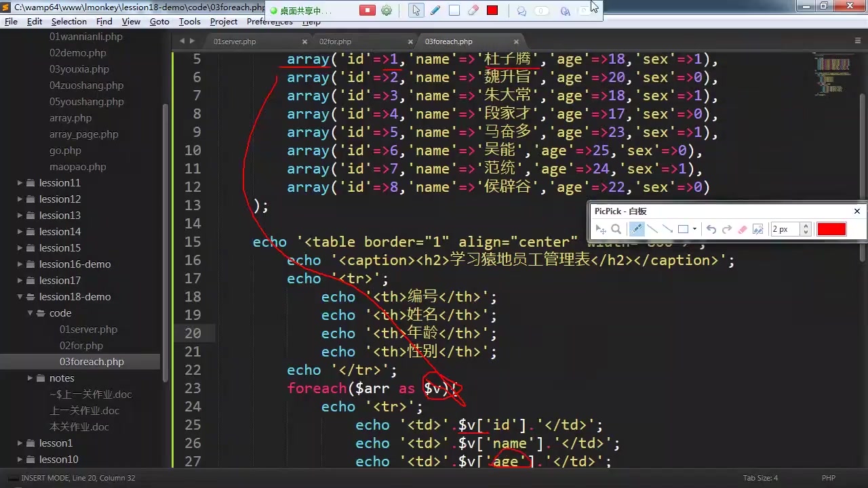Select PicPick pen drawing tool
868x488 pixels.
point(636,229)
